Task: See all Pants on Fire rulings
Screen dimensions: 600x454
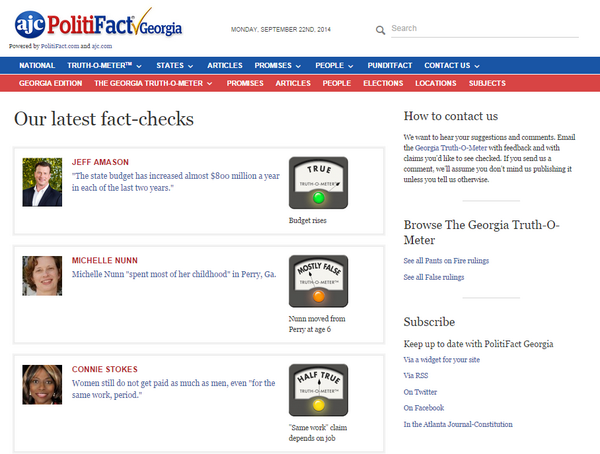Action: coord(446,261)
